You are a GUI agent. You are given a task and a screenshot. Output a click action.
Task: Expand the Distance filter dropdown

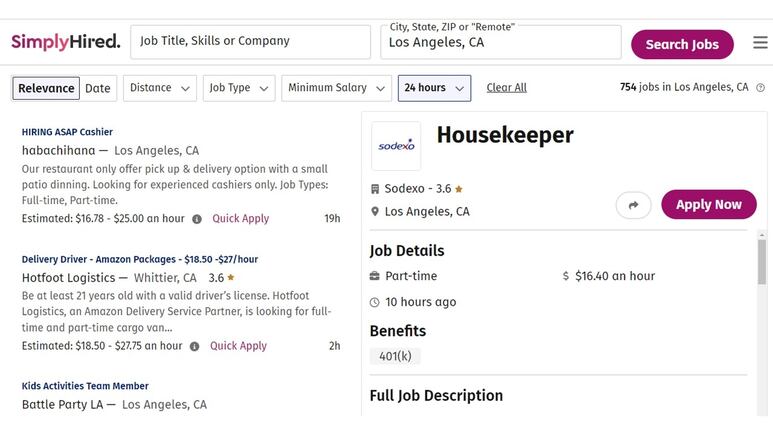click(160, 88)
